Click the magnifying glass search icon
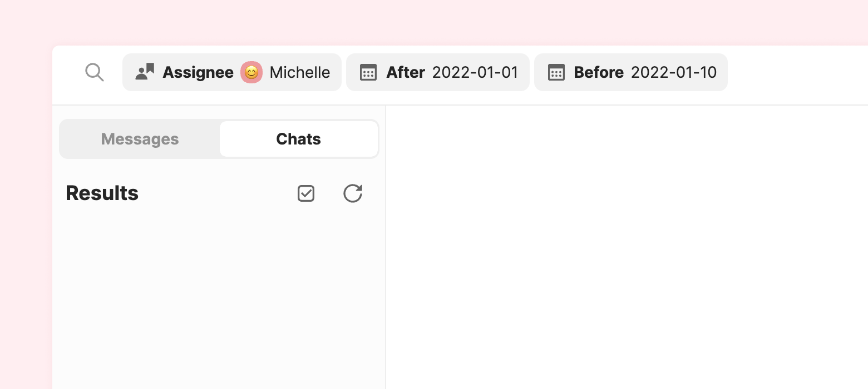The image size is (868, 389). 95,72
